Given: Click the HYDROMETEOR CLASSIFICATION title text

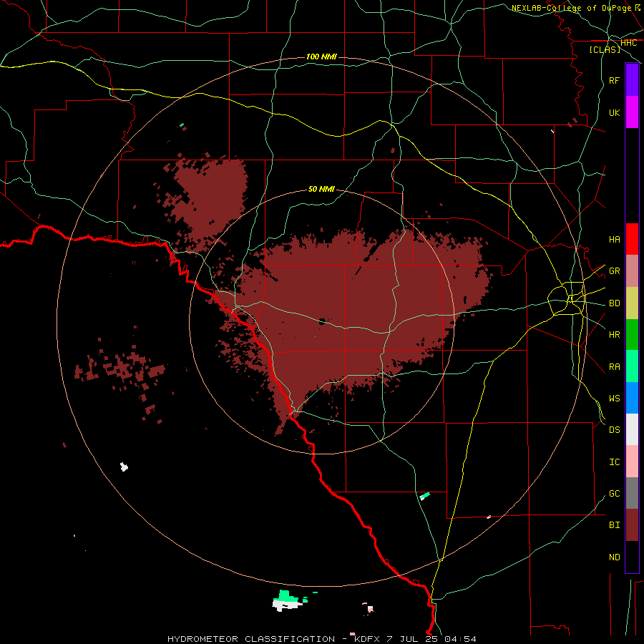Looking at the screenshot, I should [x=251, y=639].
